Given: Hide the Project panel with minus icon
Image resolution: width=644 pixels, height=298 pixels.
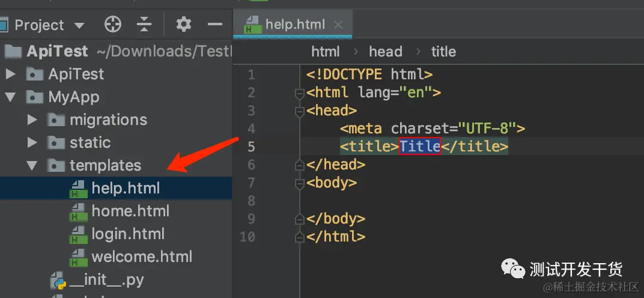Looking at the screenshot, I should pyautogui.click(x=215, y=25).
